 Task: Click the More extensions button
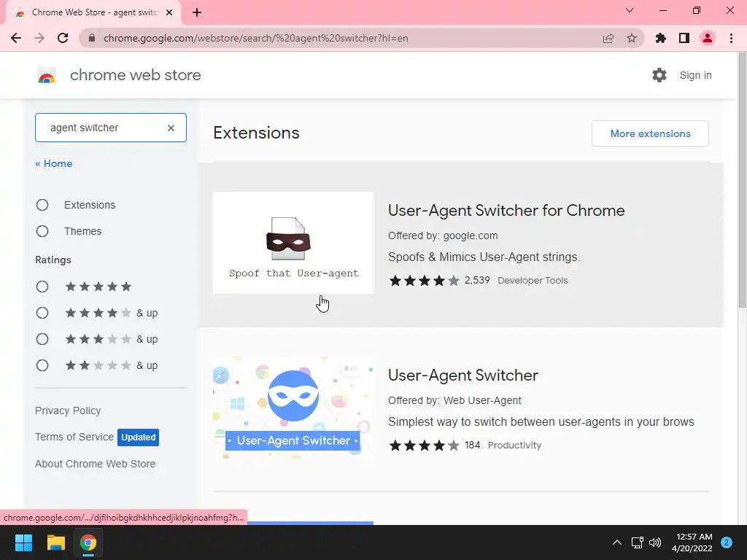tap(650, 133)
